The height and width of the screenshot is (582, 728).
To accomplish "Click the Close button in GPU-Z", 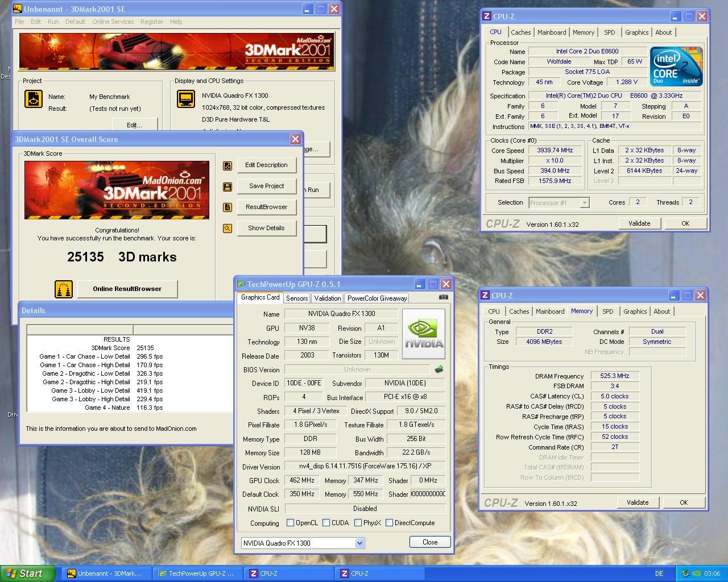I will [x=430, y=542].
